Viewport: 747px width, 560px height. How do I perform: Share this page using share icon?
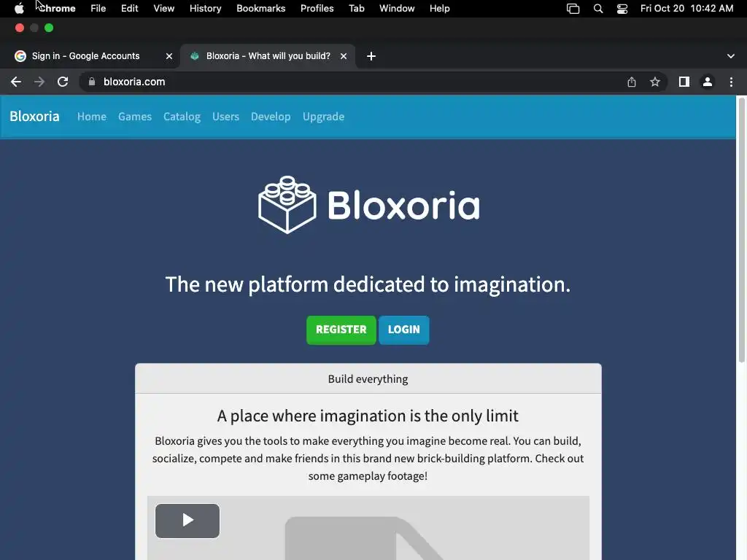[632, 82]
